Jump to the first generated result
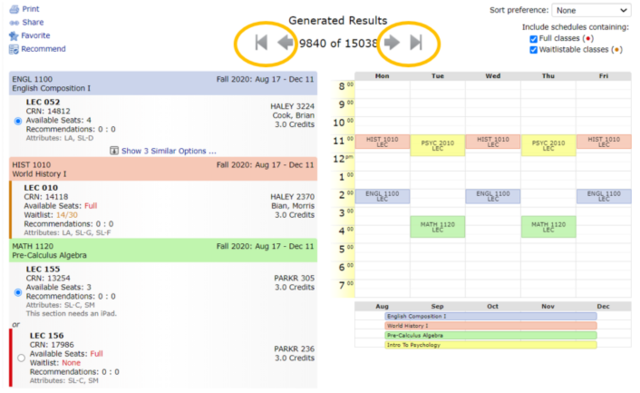 coord(261,42)
